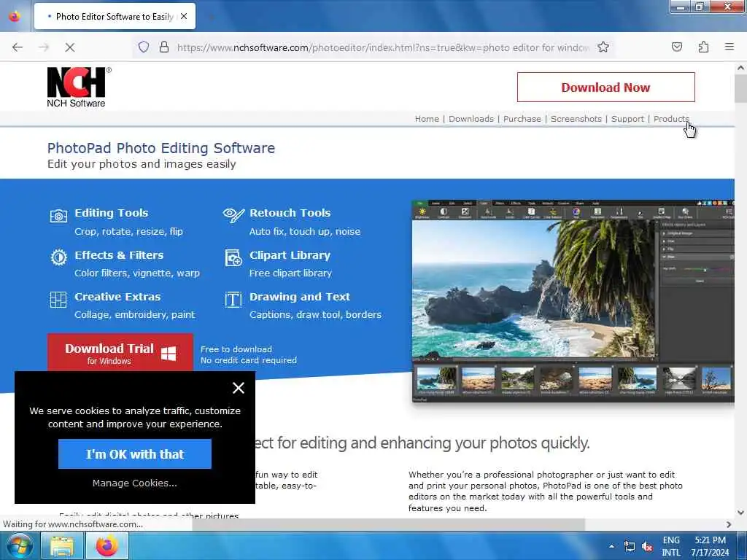Close the Photo Editor Software tab
The width and height of the screenshot is (747, 560).
coord(184,16)
